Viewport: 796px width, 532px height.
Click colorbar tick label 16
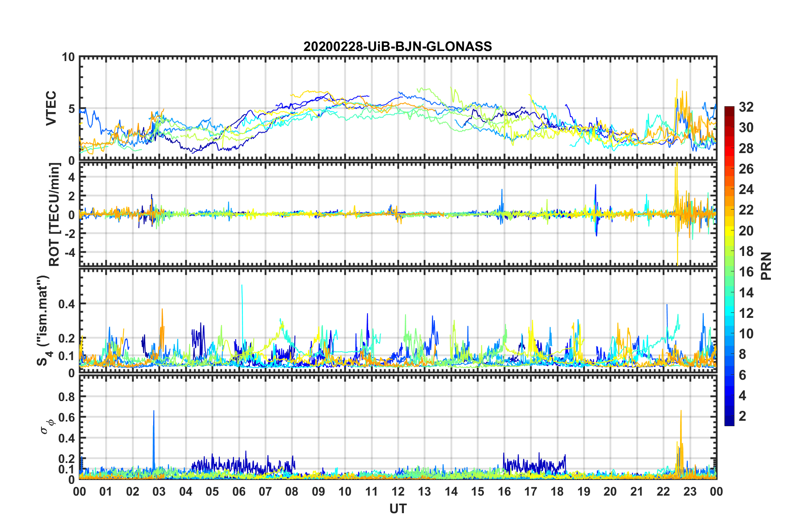click(x=746, y=272)
